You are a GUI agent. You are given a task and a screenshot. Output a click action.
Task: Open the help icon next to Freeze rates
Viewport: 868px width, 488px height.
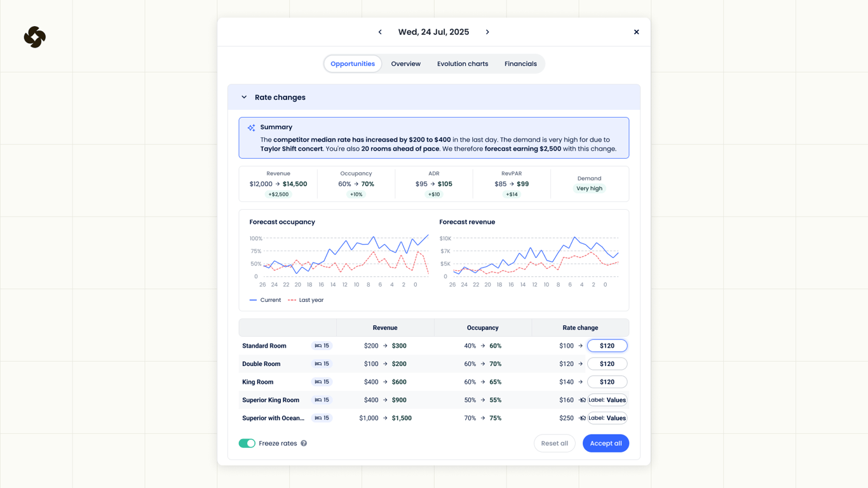pos(303,443)
